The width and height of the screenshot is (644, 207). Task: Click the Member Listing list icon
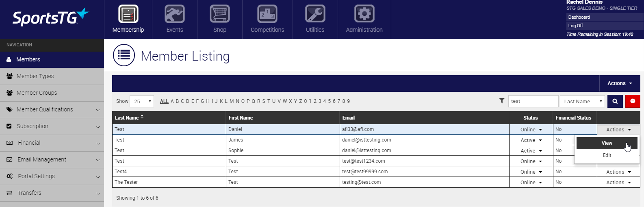124,55
